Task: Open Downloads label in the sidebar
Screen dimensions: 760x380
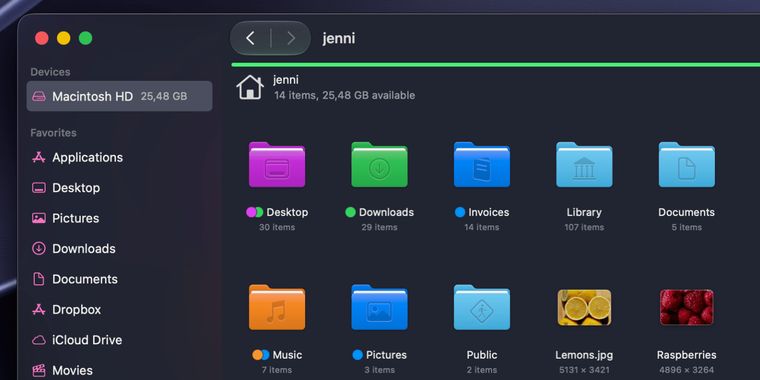Action: pyautogui.click(x=84, y=249)
